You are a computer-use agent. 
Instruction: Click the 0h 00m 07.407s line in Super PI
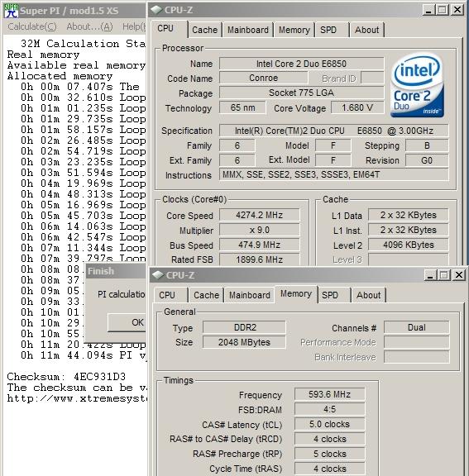tap(80, 87)
